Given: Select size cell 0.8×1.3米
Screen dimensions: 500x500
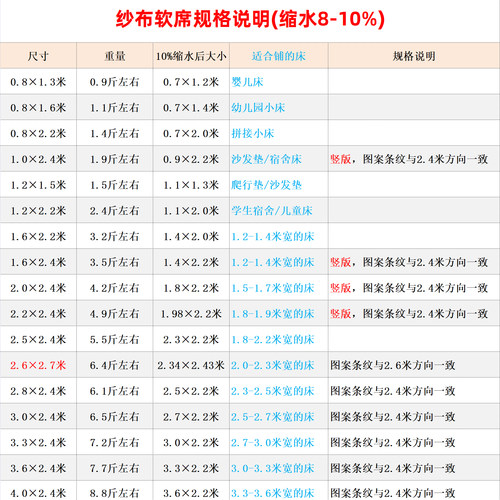Looking at the screenshot, I should tap(38, 82).
